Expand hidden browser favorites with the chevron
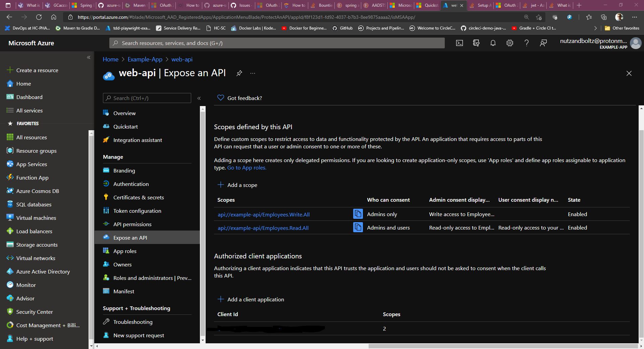This screenshot has height=349, width=644. click(596, 28)
